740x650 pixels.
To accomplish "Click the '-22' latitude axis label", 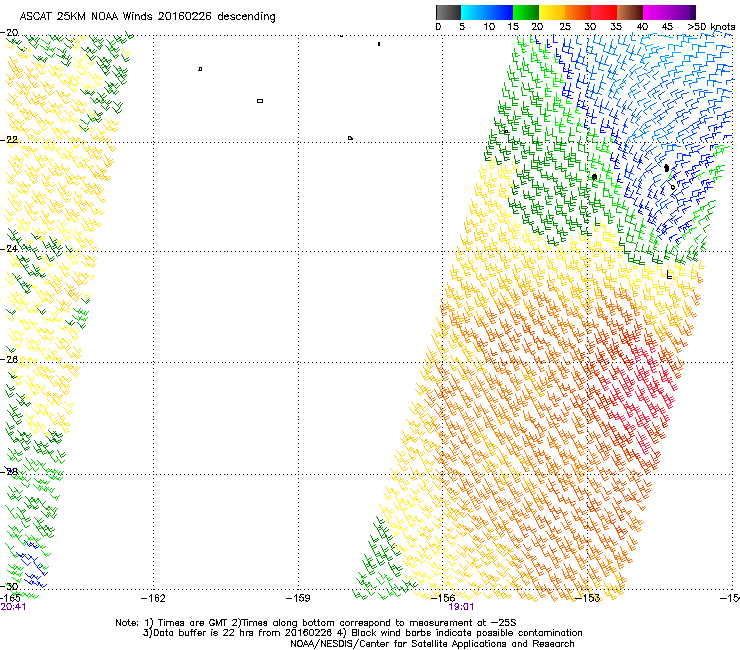I will pos(9,140).
